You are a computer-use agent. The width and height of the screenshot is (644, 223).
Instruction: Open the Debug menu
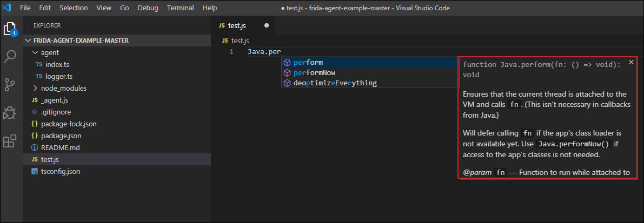pyautogui.click(x=148, y=8)
